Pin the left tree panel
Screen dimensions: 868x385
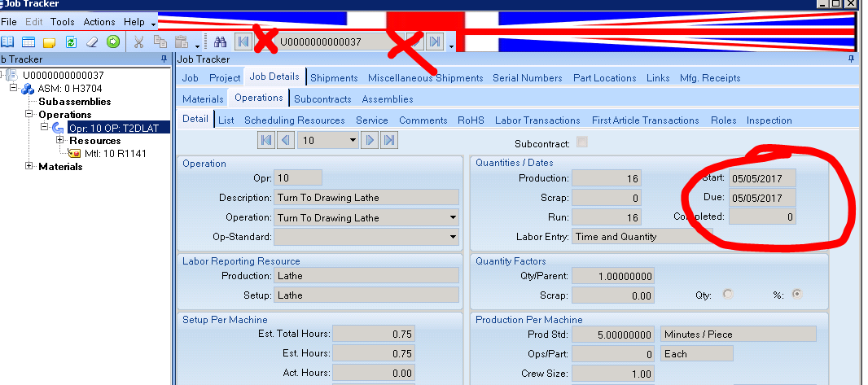click(x=164, y=59)
